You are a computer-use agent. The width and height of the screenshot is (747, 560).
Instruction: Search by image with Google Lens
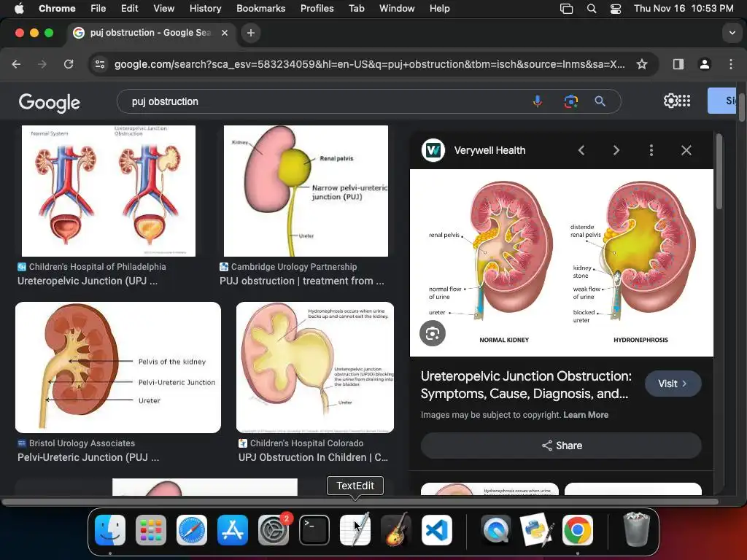[570, 101]
